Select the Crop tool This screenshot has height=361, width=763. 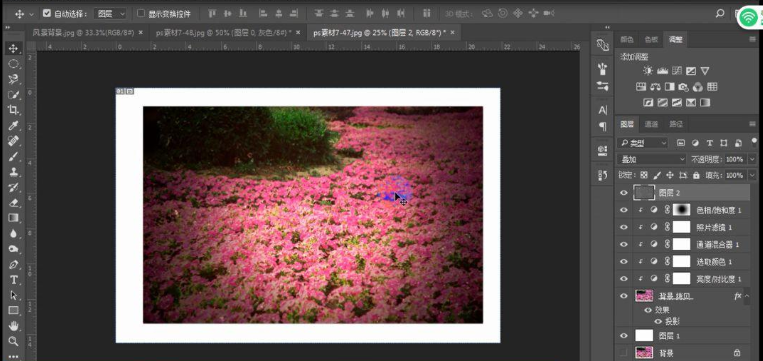coord(13,110)
